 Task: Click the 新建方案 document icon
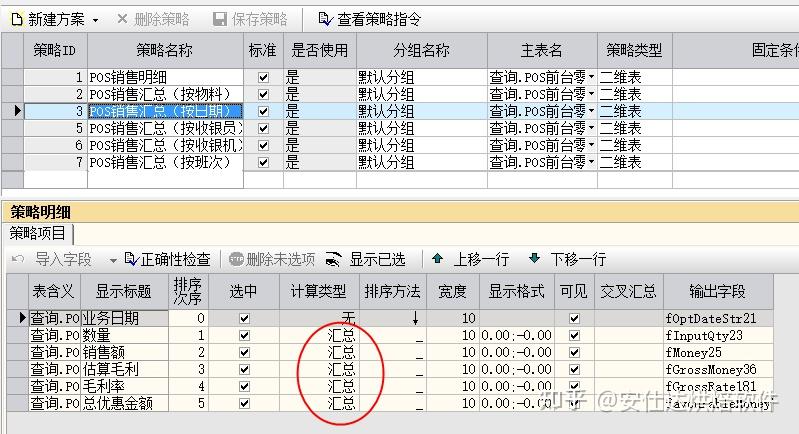tap(17, 19)
